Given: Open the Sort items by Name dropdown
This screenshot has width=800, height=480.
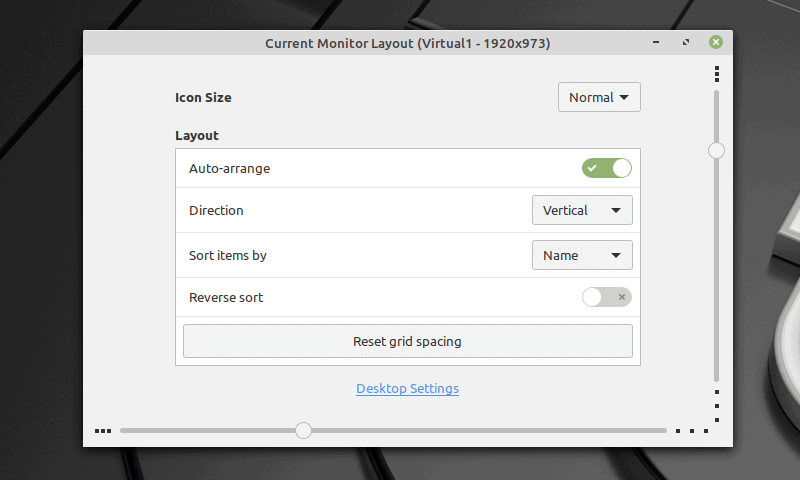Looking at the screenshot, I should pyautogui.click(x=582, y=255).
